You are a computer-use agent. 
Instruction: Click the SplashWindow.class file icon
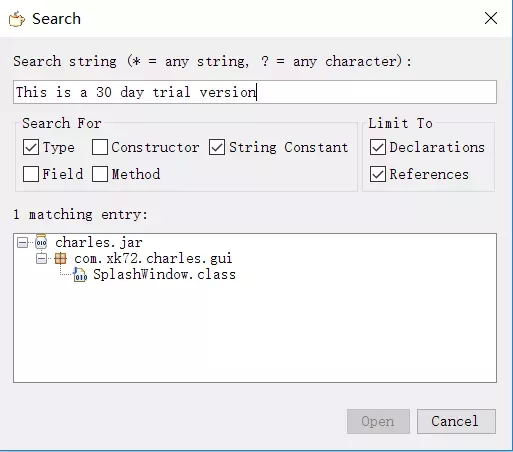[x=80, y=274]
